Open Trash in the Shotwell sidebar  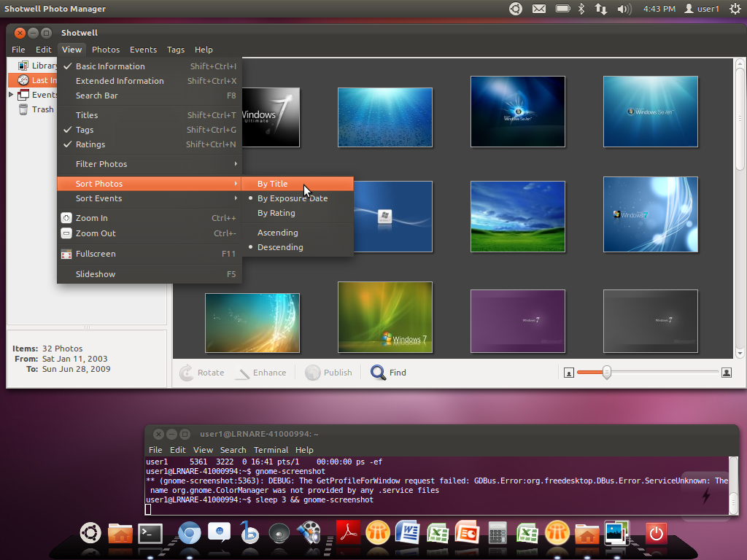pos(36,109)
